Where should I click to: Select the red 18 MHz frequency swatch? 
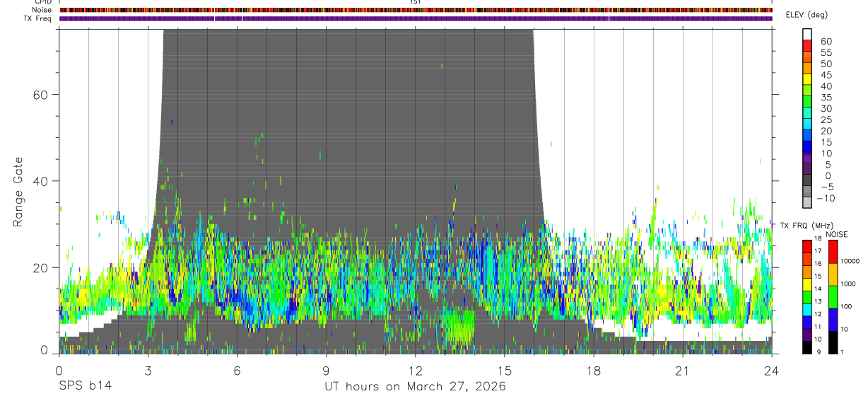[x=807, y=246]
